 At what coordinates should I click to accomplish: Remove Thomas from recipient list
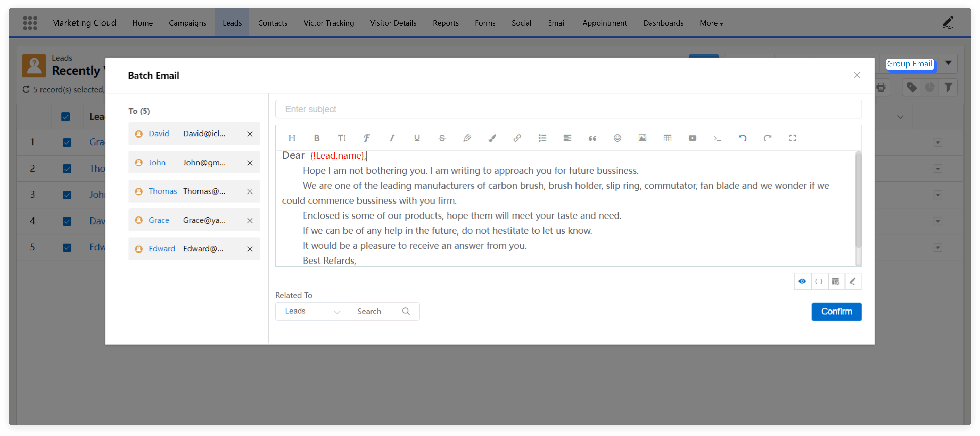click(250, 191)
